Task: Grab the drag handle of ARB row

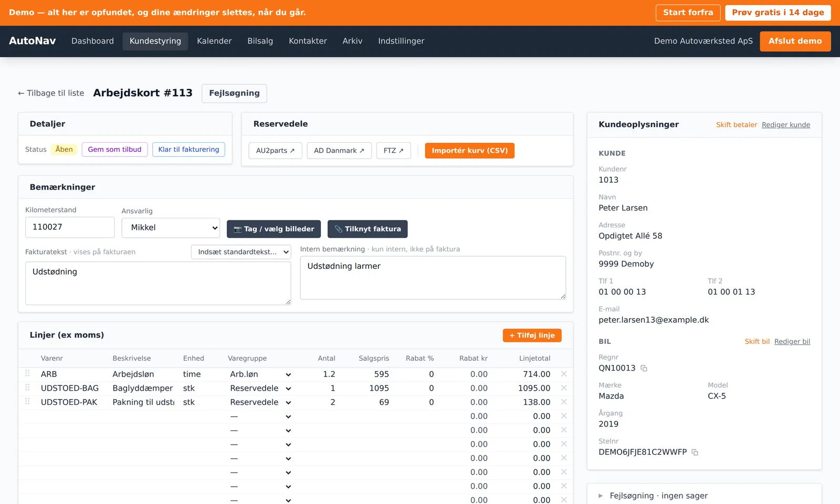Action: [27, 373]
